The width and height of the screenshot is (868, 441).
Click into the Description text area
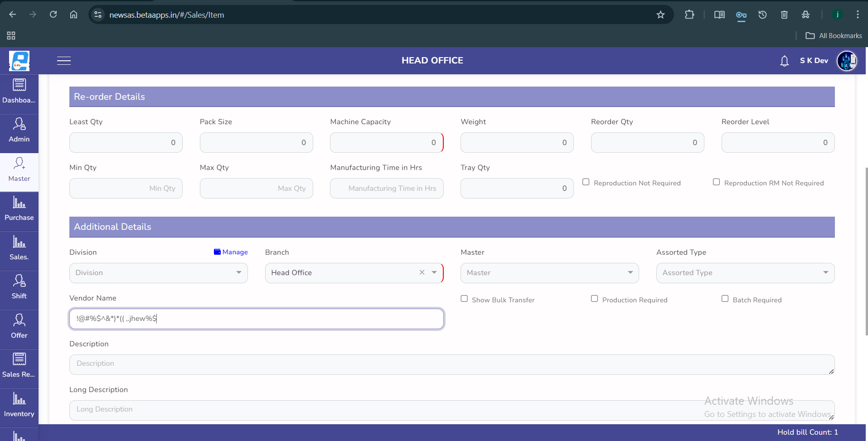point(451,364)
